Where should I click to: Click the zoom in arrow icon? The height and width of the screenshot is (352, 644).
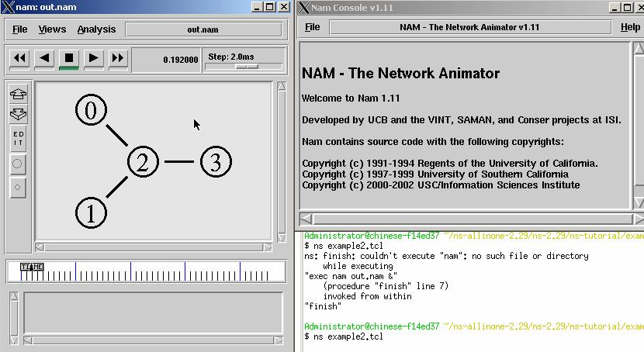point(18,94)
